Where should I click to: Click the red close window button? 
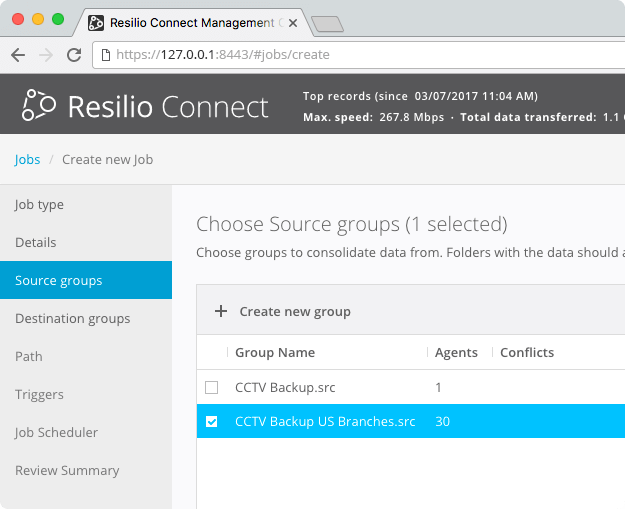18,19
